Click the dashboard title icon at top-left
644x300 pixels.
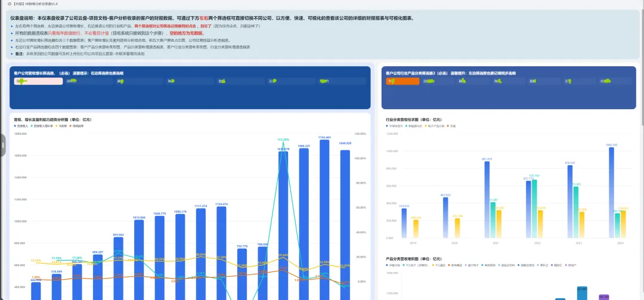(x=10, y=4)
